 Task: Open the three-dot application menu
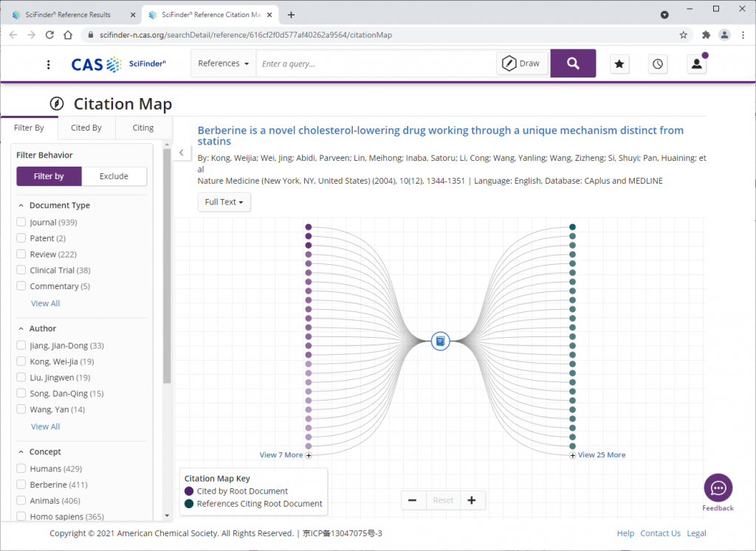[48, 64]
